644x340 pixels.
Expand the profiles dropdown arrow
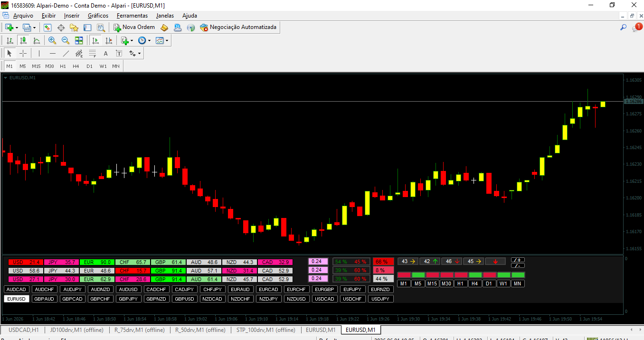34,28
